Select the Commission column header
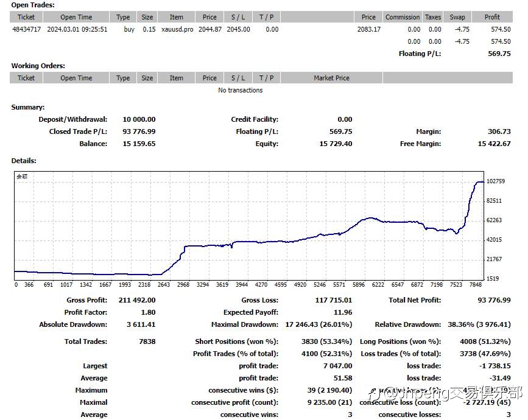The image size is (528, 420). click(403, 17)
